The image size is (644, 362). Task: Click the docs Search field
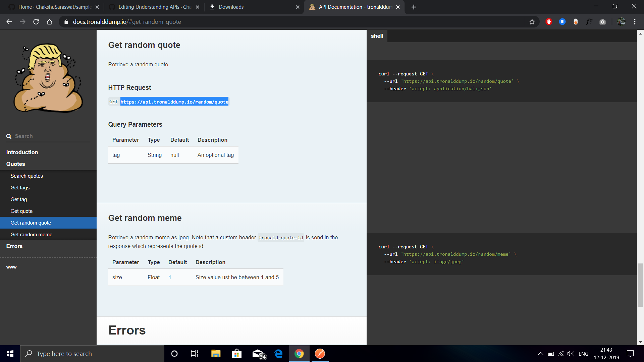(50, 136)
